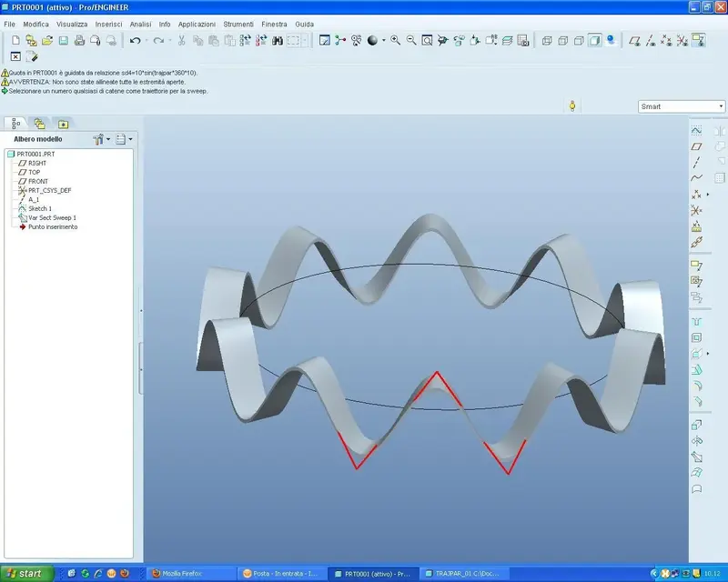Switch display to Shading mode
Image resolution: width=728 pixels, height=582 pixels.
tap(595, 40)
